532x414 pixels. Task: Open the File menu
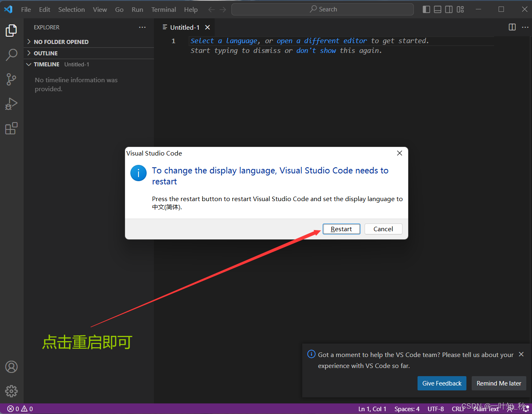pos(26,9)
